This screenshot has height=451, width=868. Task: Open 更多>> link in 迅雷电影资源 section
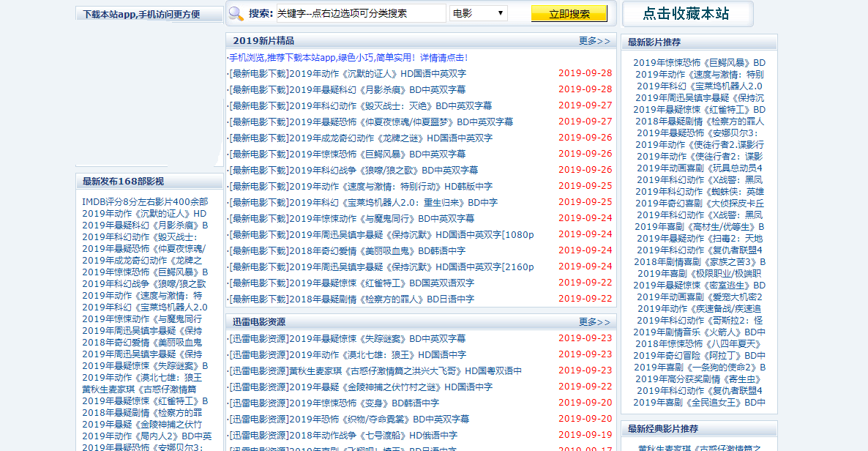click(x=596, y=321)
